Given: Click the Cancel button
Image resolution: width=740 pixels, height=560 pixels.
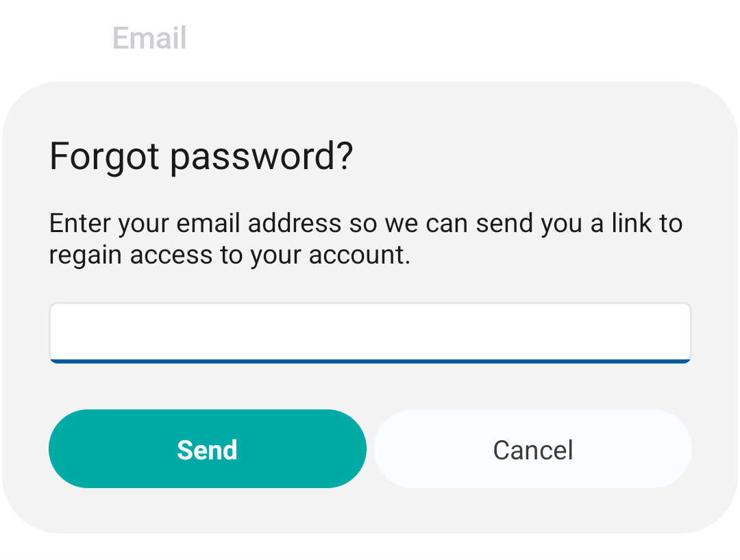Looking at the screenshot, I should pos(533,448).
